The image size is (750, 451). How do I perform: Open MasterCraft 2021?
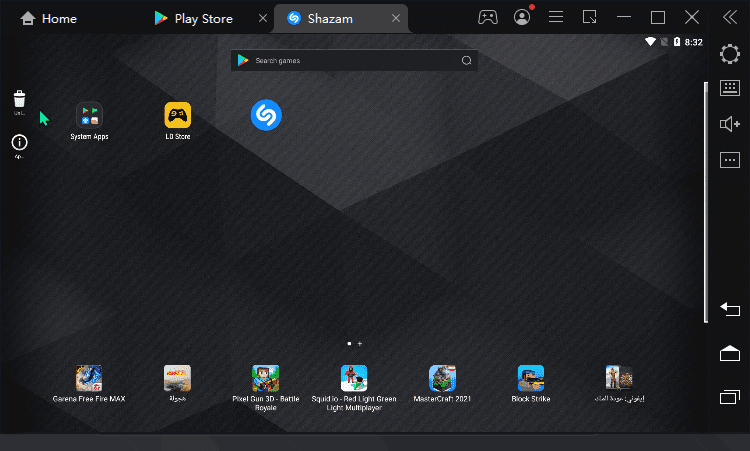(442, 378)
